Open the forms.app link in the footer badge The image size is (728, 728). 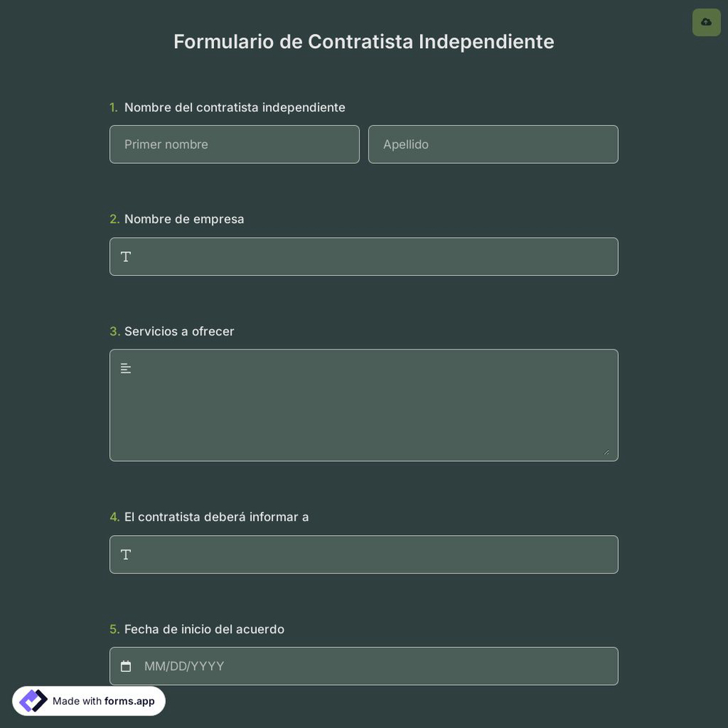point(129,700)
